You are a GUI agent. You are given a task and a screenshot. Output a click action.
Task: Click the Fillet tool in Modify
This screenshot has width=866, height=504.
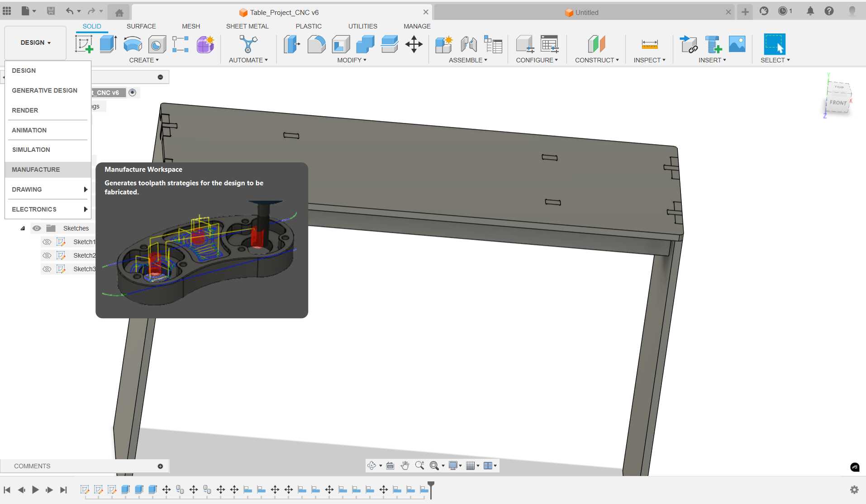[x=316, y=44]
